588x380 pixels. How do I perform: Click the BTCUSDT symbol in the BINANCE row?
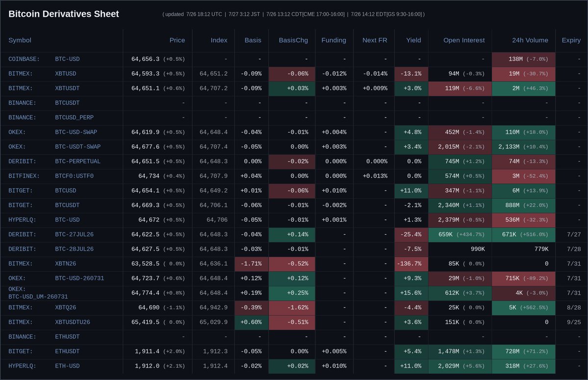point(67,103)
